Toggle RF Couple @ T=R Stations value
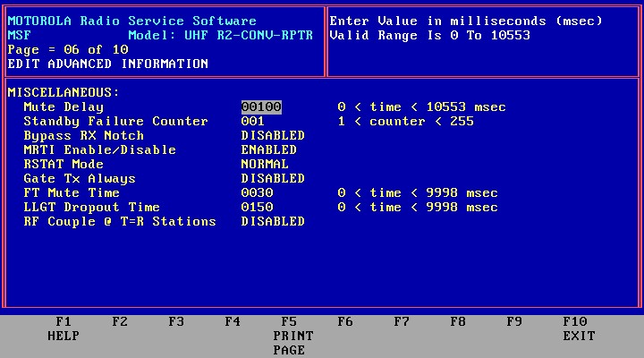Image resolution: width=644 pixels, height=358 pixels. pos(273,222)
